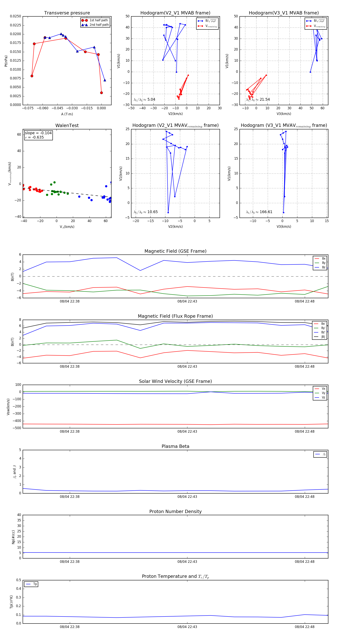Viewport: 351px width, 644px height.
Task: Select the '2nd half path' legend entry
Action: (x=95, y=25)
